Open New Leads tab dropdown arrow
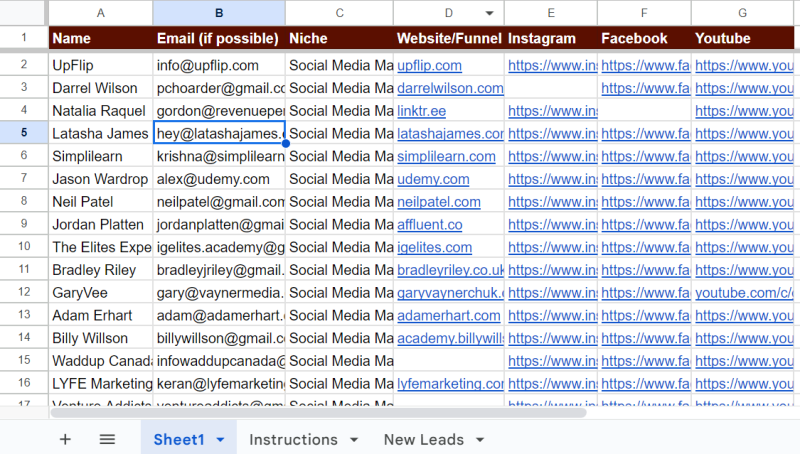 (480, 440)
